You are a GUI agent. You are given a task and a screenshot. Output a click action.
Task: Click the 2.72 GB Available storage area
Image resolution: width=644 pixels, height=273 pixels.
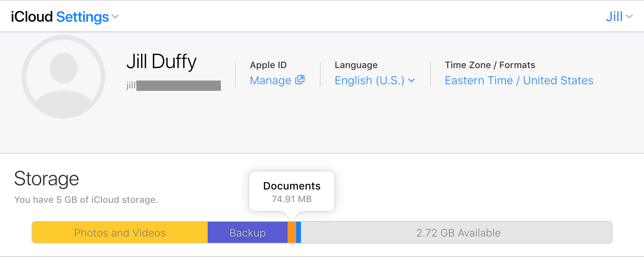[456, 232]
